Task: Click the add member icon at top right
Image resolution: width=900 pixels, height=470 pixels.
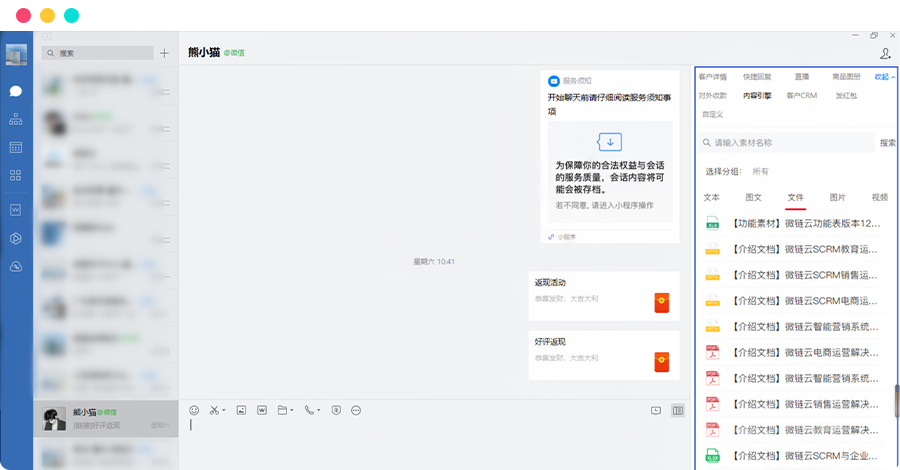Action: (x=885, y=54)
